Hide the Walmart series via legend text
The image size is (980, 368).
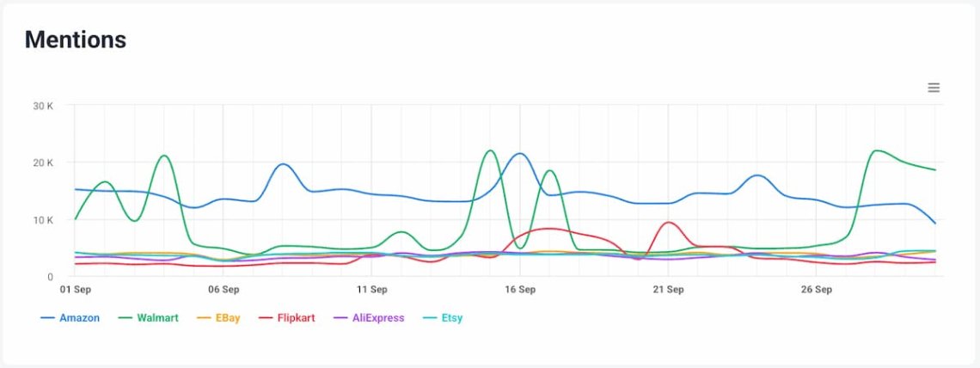click(x=157, y=318)
